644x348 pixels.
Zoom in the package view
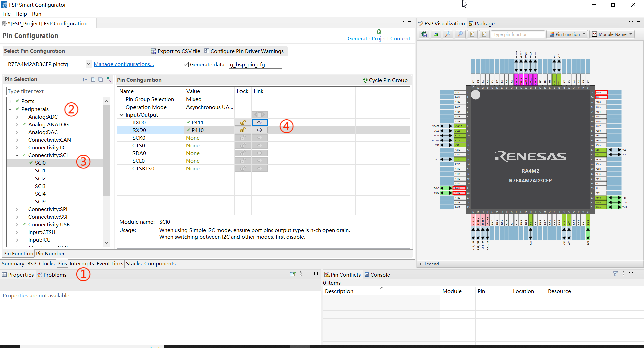click(460, 34)
